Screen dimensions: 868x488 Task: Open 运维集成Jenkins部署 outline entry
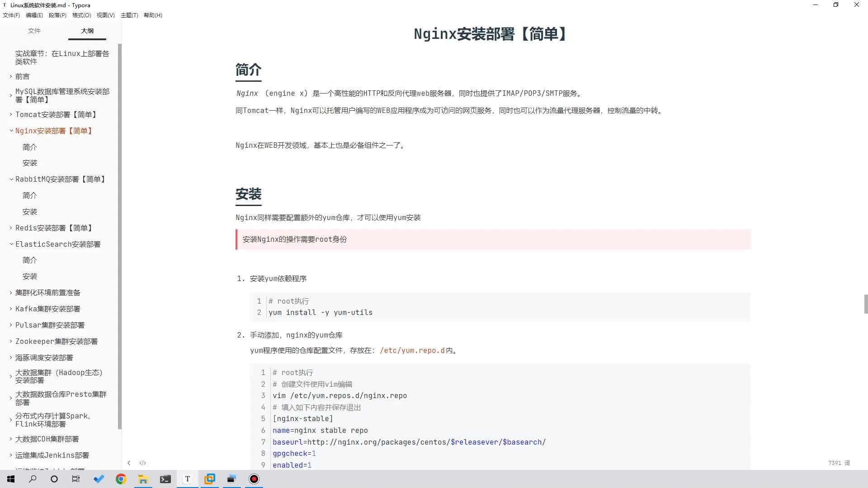point(52,455)
